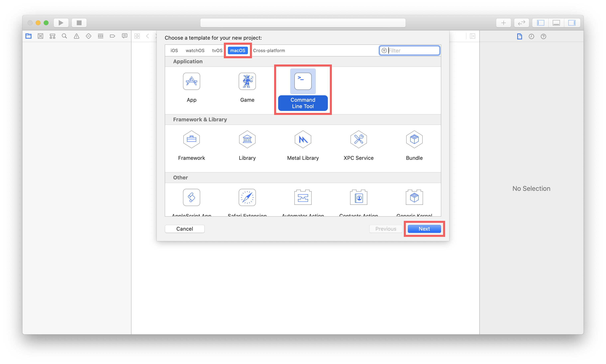Image resolution: width=606 pixels, height=364 pixels.
Task: Show the Issue navigator warning icon
Action: pyautogui.click(x=77, y=36)
